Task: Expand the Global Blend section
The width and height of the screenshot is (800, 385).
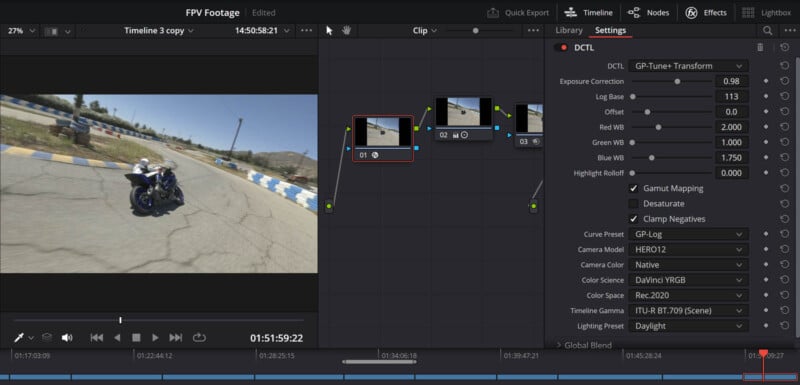Action: point(584,345)
